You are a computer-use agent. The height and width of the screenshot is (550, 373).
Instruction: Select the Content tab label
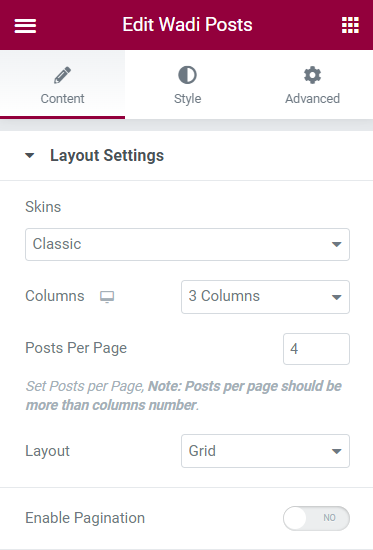tap(62, 99)
